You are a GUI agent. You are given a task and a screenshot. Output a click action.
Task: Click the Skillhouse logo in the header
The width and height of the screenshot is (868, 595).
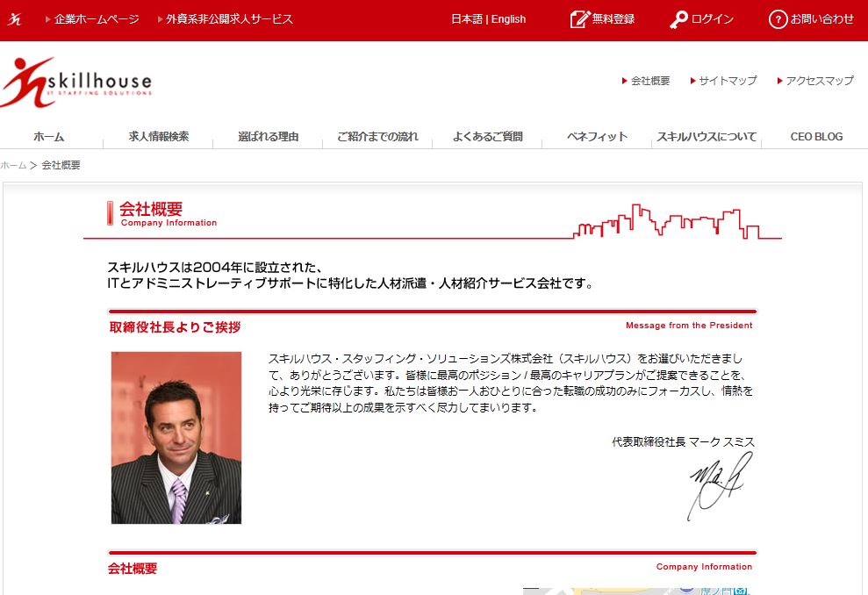click(x=77, y=79)
